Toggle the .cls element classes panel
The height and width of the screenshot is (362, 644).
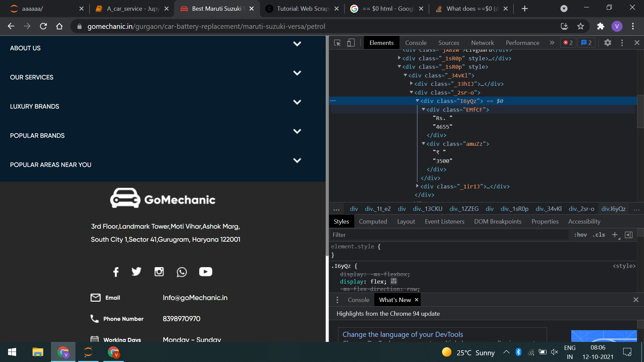pos(599,235)
